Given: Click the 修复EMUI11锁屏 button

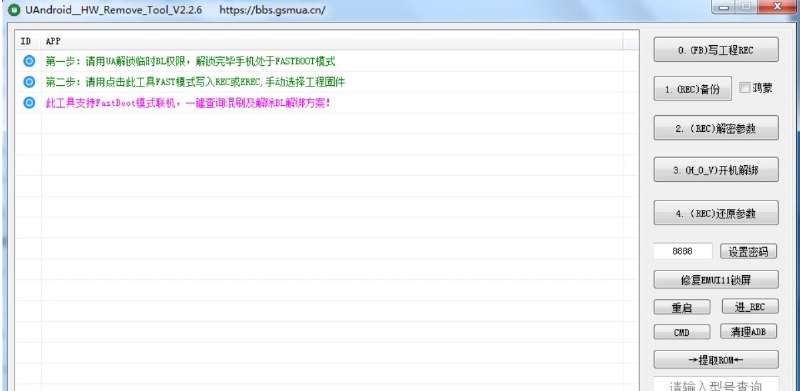Looking at the screenshot, I should tap(716, 280).
